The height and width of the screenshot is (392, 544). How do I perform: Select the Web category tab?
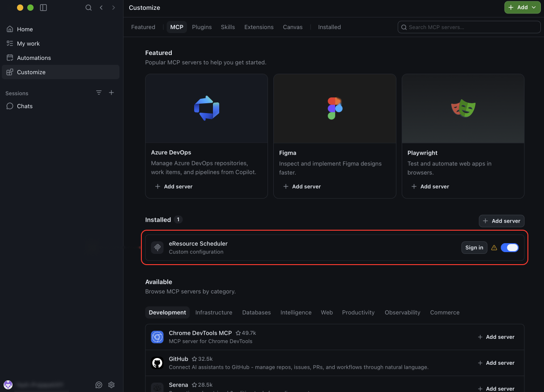327,312
